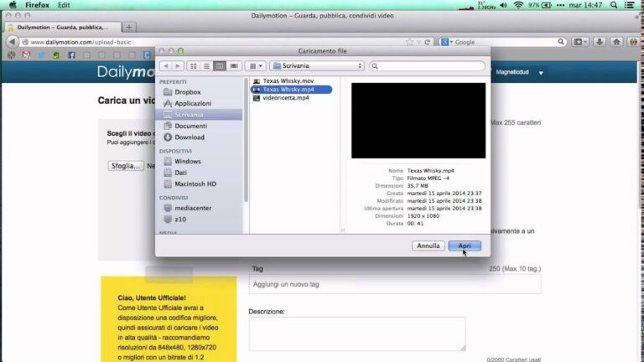
Task: Go forward in file dialog navigation
Action: (x=178, y=65)
